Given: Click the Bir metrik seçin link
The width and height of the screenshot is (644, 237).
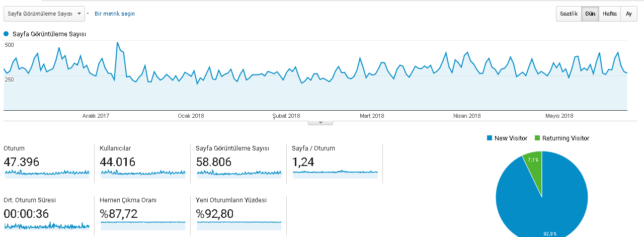Looking at the screenshot, I should pos(115,14).
